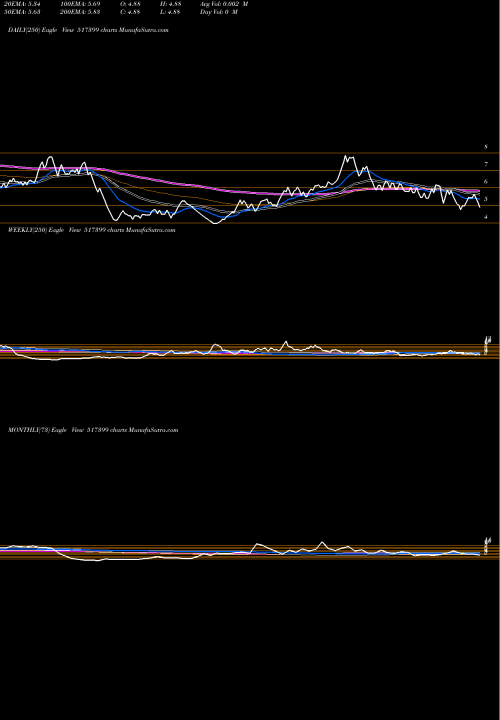Click the MONTHLY(78) chart title
500x720 pixels.
93,430
